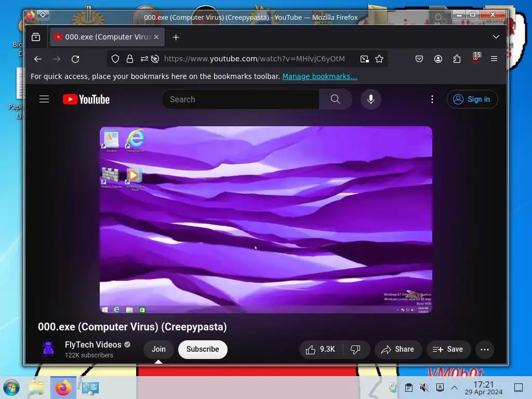Open the Manage bookmarks link

coord(320,76)
